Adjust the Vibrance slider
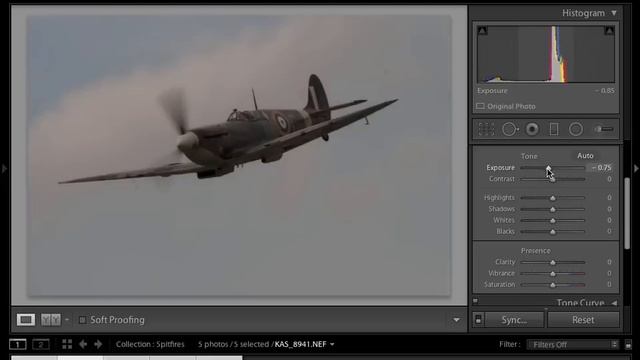The height and width of the screenshot is (360, 640). pyautogui.click(x=553, y=273)
